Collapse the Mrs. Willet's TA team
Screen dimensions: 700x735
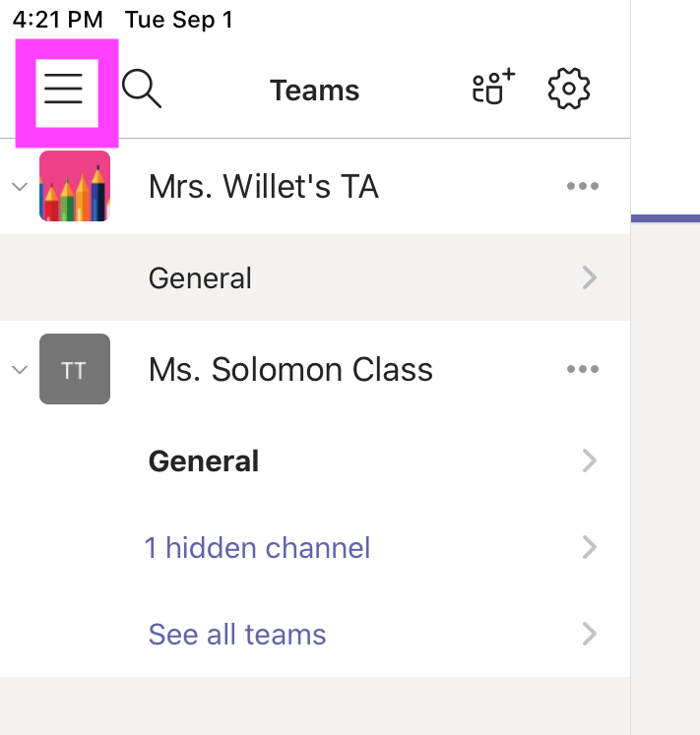click(x=19, y=186)
